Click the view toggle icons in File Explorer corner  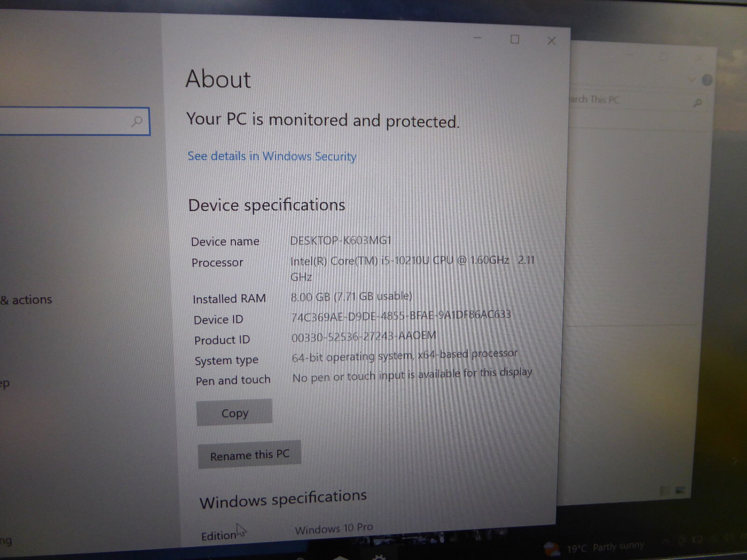pyautogui.click(x=672, y=490)
